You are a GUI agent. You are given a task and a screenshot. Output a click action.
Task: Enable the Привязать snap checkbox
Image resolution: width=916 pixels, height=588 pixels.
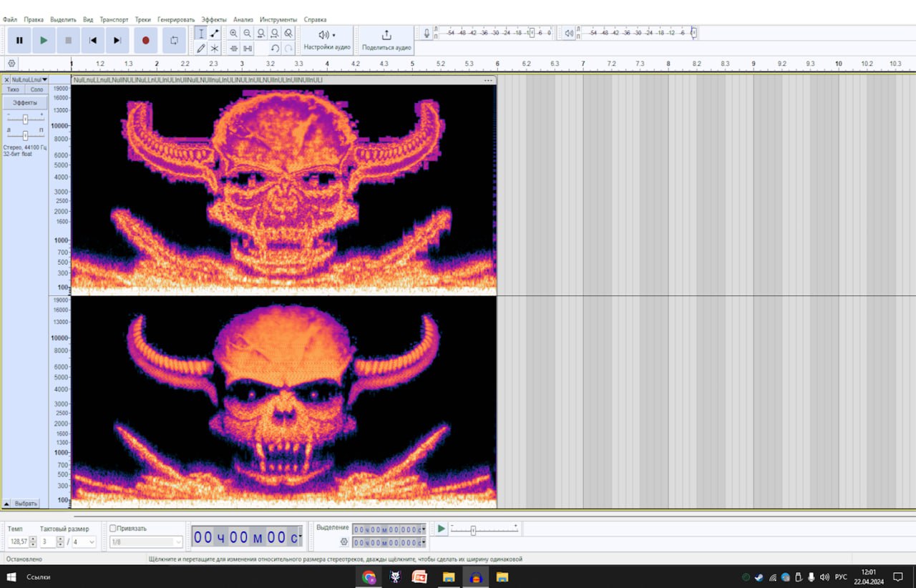coord(113,529)
